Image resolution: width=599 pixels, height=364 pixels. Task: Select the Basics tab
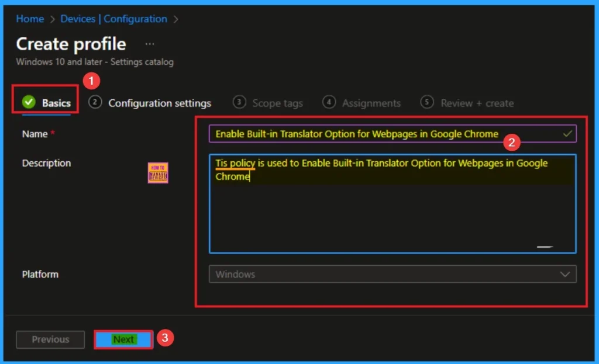[46, 103]
